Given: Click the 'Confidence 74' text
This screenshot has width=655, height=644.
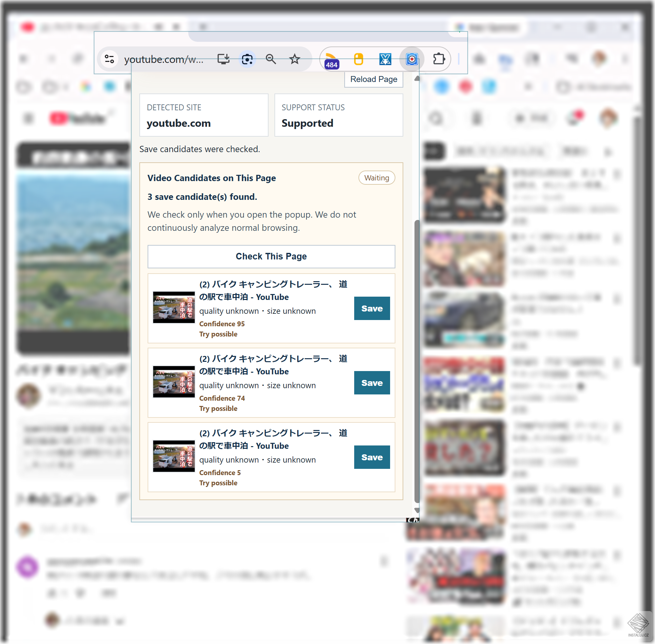Looking at the screenshot, I should coord(222,398).
